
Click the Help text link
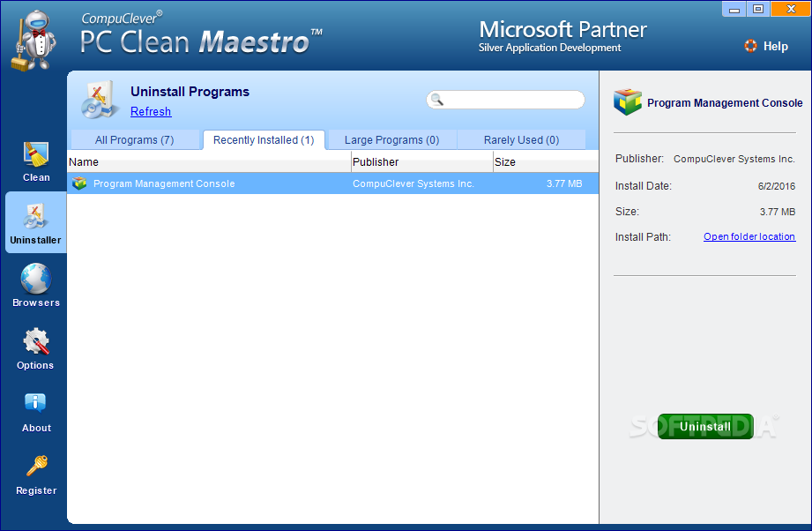click(x=775, y=46)
